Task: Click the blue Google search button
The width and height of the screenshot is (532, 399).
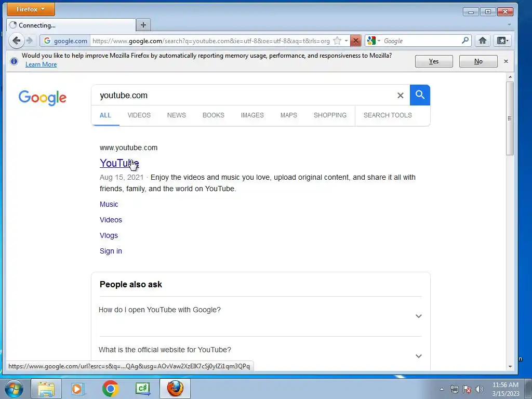Action: pyautogui.click(x=420, y=95)
